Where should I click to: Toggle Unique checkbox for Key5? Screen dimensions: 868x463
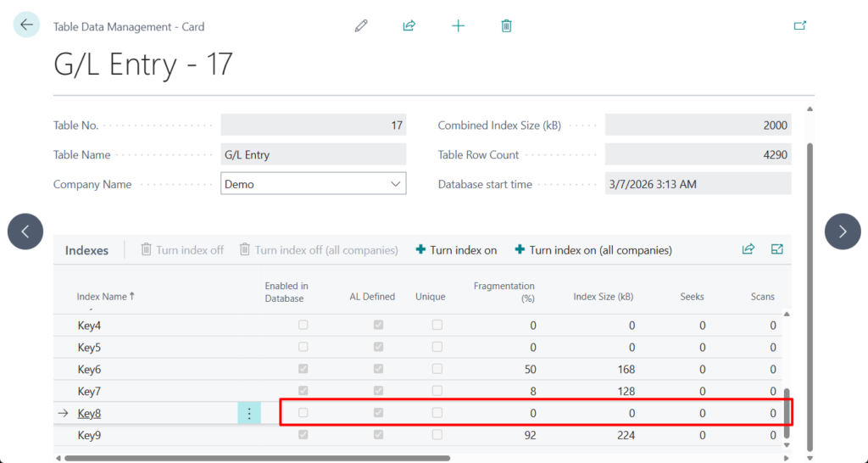point(437,348)
